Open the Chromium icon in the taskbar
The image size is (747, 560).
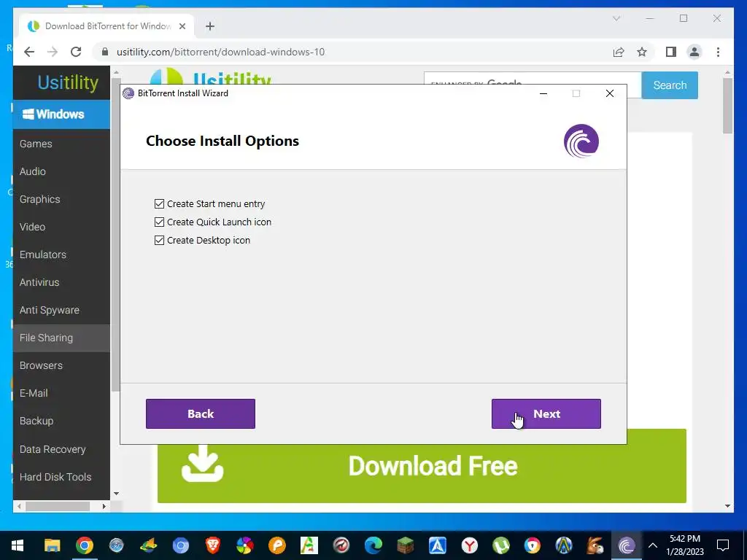coord(181,545)
